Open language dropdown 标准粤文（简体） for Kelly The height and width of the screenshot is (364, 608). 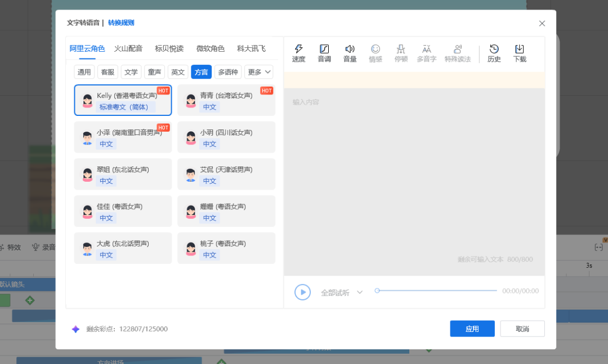[x=126, y=107]
